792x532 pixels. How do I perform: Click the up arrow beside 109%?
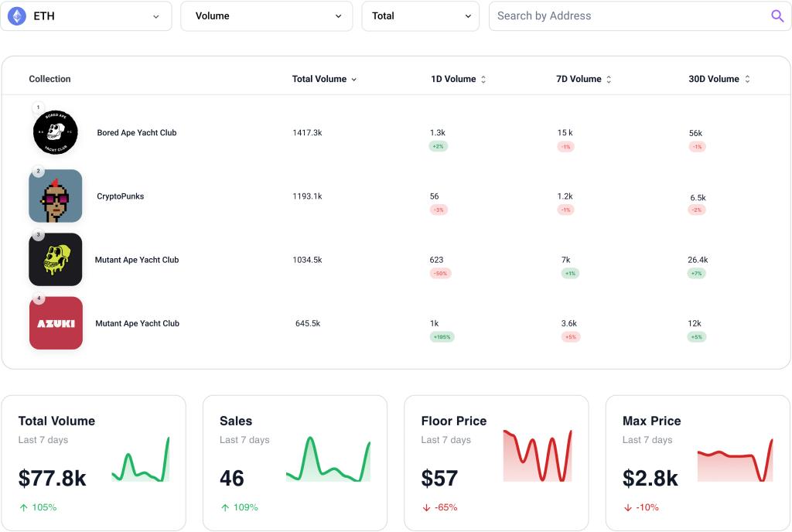pos(225,508)
